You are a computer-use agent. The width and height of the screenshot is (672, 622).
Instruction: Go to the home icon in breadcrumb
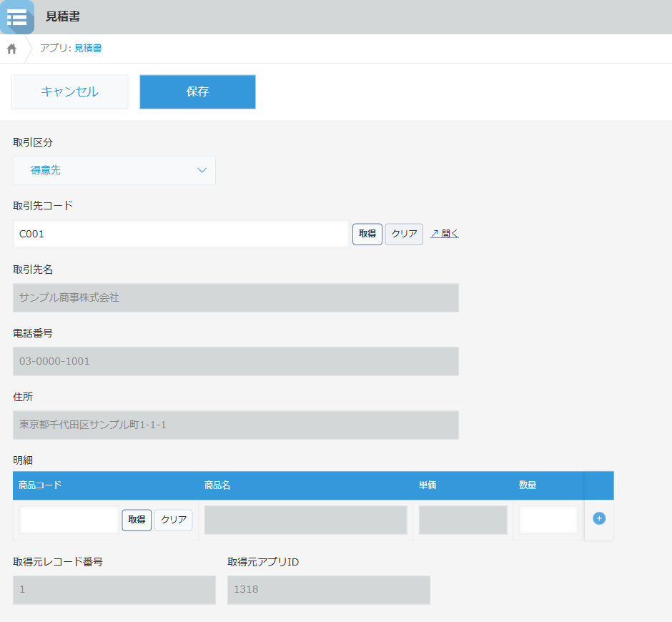12,49
